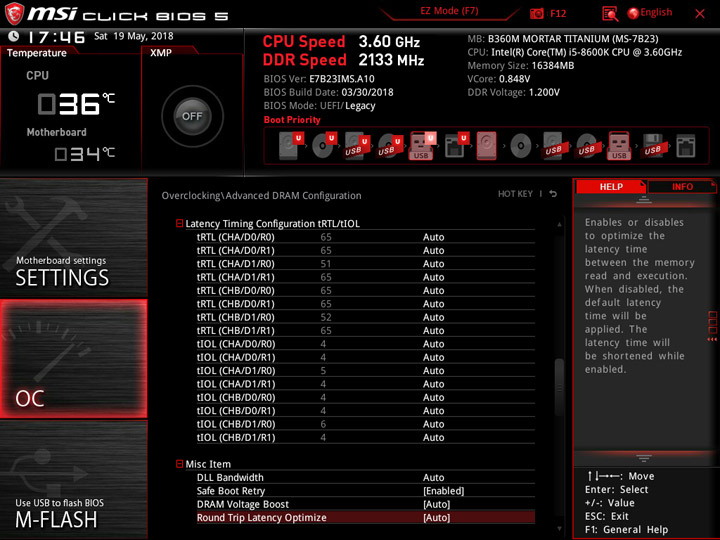Viewport: 720px width, 540px height.
Task: Select the tIOL (CHB/D1/R1) row label
Action: (x=236, y=438)
